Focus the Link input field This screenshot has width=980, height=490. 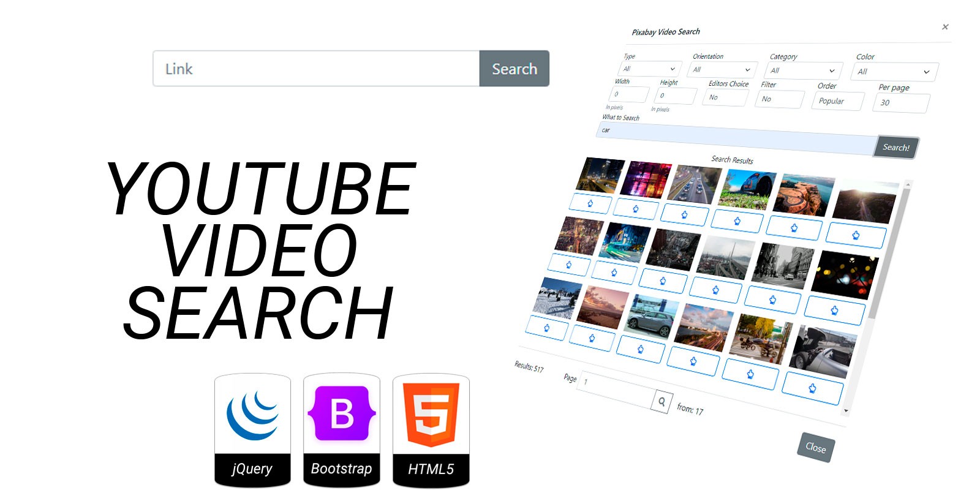pos(316,69)
